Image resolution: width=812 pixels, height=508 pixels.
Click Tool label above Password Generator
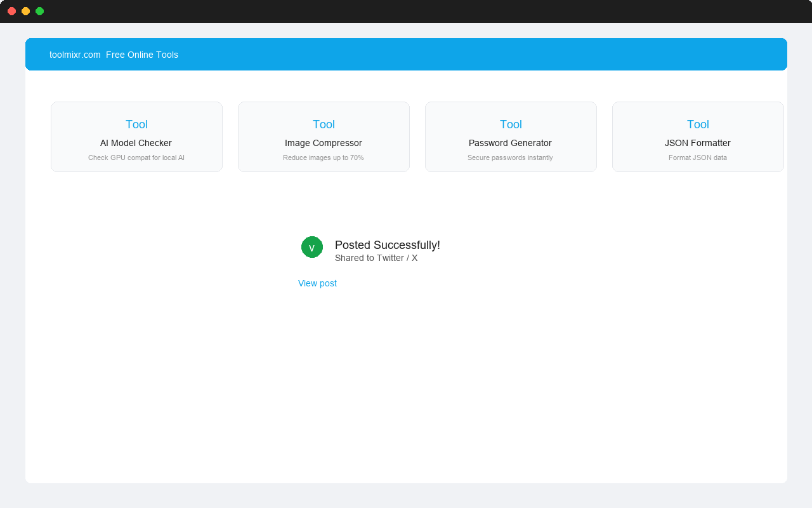[511, 124]
